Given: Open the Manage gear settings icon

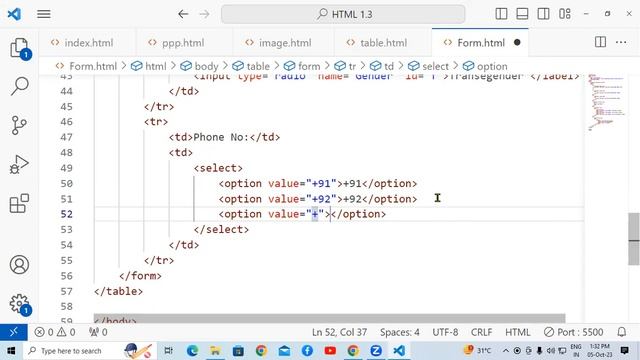Looking at the screenshot, I should pyautogui.click(x=19, y=304).
